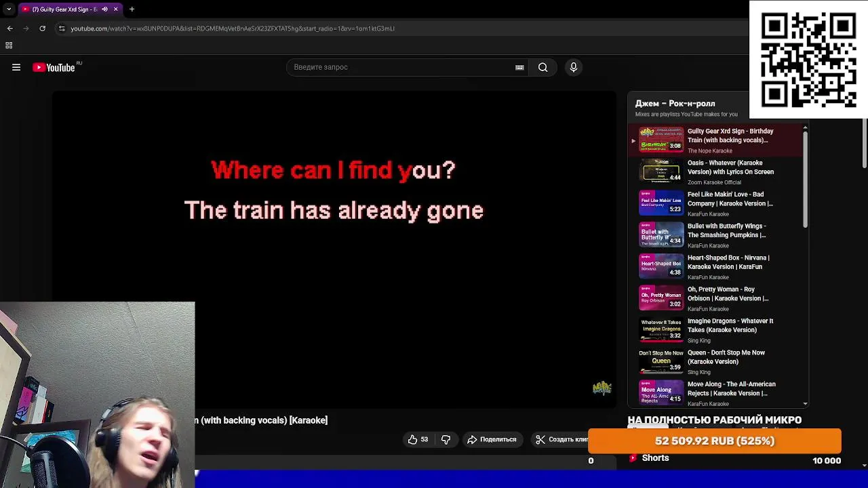This screenshot has width=868, height=488.
Task: Click the channel watermark in video corner
Action: [x=602, y=388]
